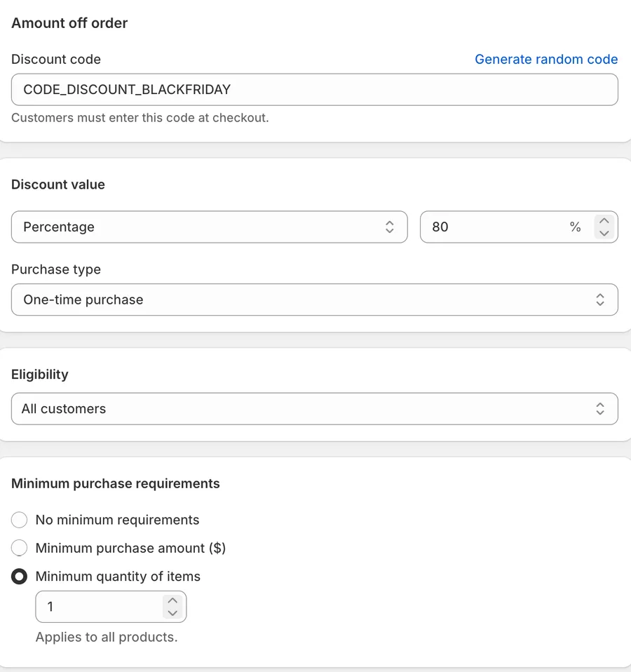Viewport: 631px width, 672px height.
Task: Click the Percentage dropdown chevron icon
Action: pos(389,227)
